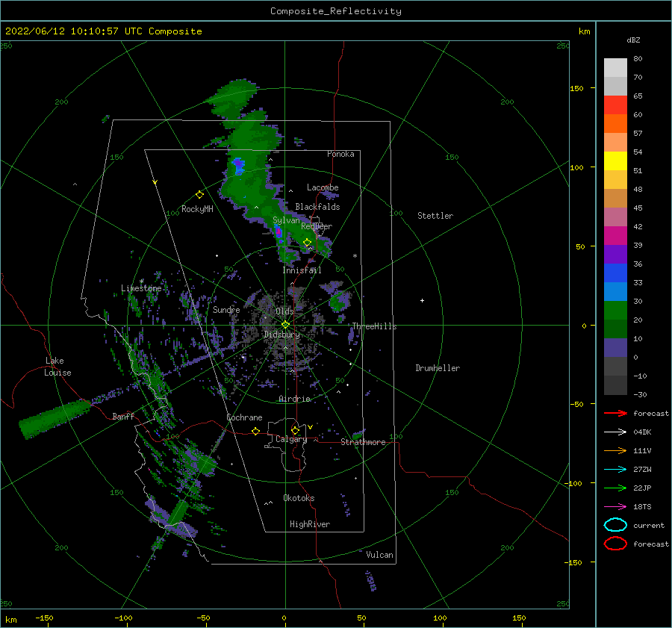Click the yellow diamond marker near RockyMH
The width and height of the screenshot is (672, 628).
[199, 195]
